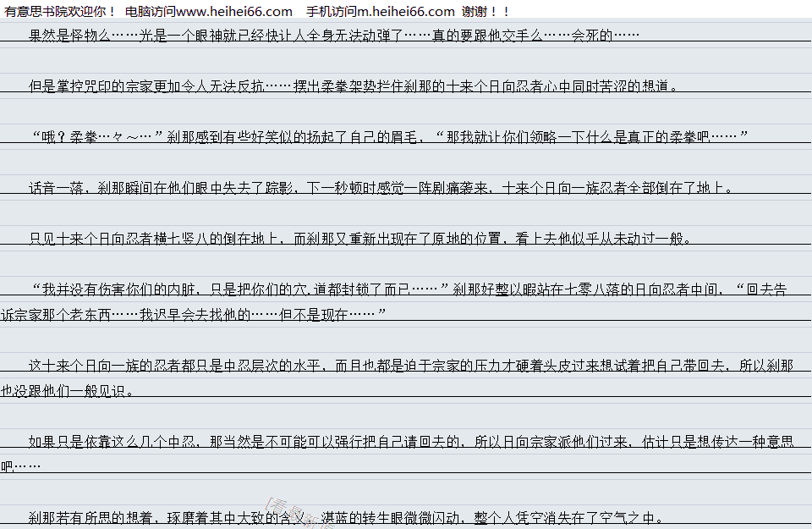812x529 pixels.
Task: Click the paragraph starting with 话音一落
Action: [381, 188]
